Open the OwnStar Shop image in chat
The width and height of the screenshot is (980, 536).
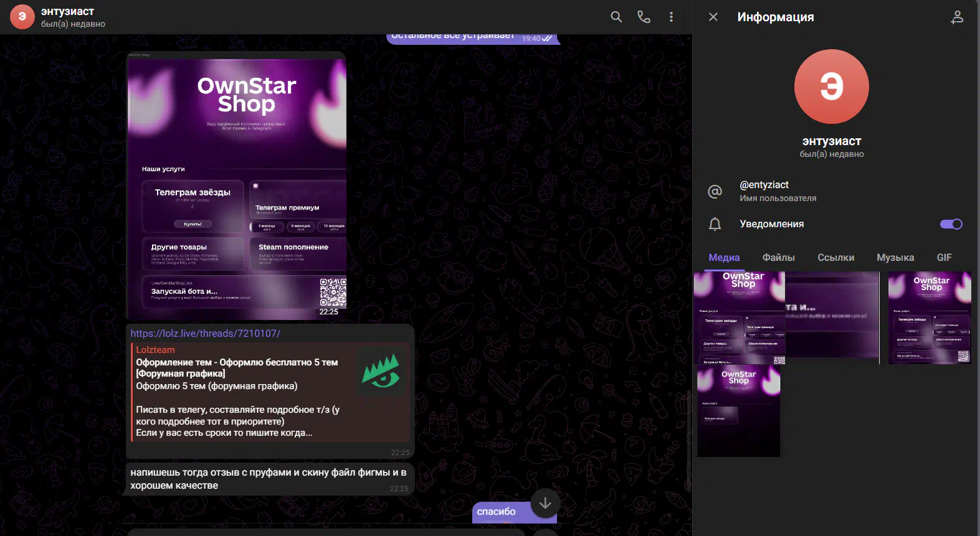[x=236, y=186]
